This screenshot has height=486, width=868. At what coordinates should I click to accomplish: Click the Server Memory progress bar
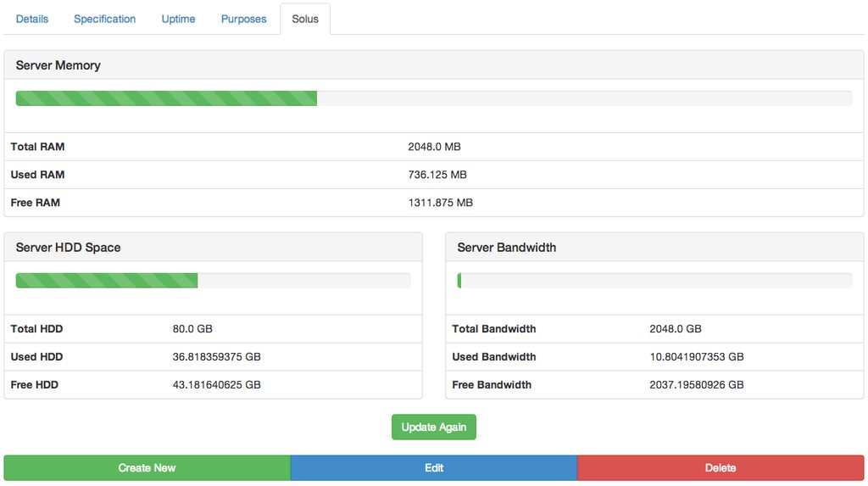pyautogui.click(x=433, y=98)
